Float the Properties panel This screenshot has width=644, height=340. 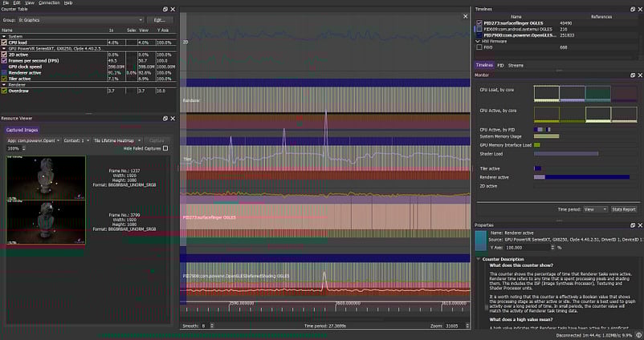[633, 225]
